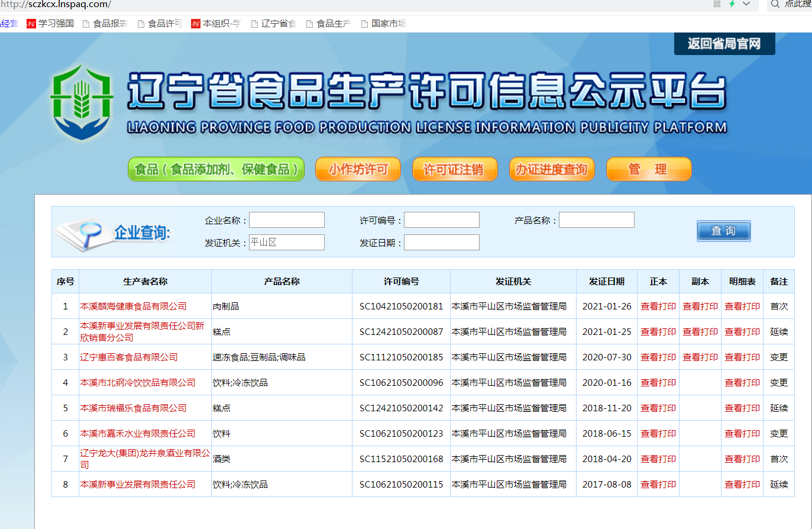Click 副本 查看打印 for 本溪麟海健康食品有限公司
This screenshot has width=812, height=529.
[700, 307]
